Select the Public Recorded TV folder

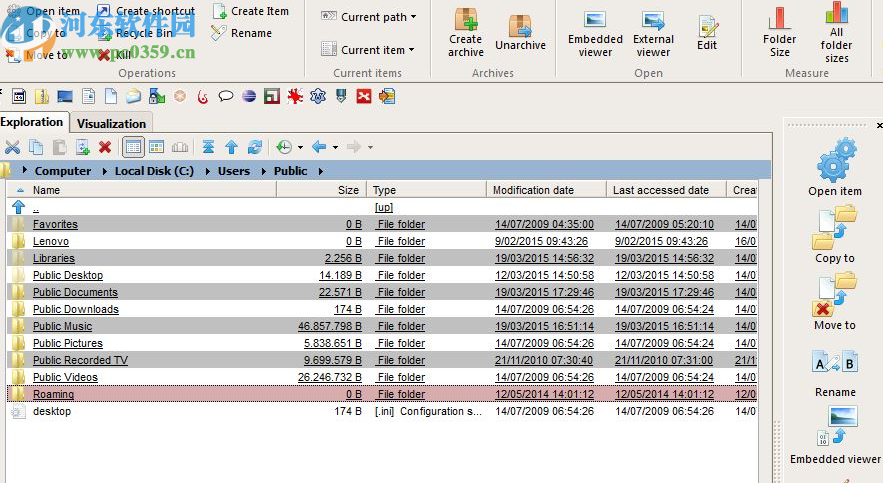tap(80, 360)
